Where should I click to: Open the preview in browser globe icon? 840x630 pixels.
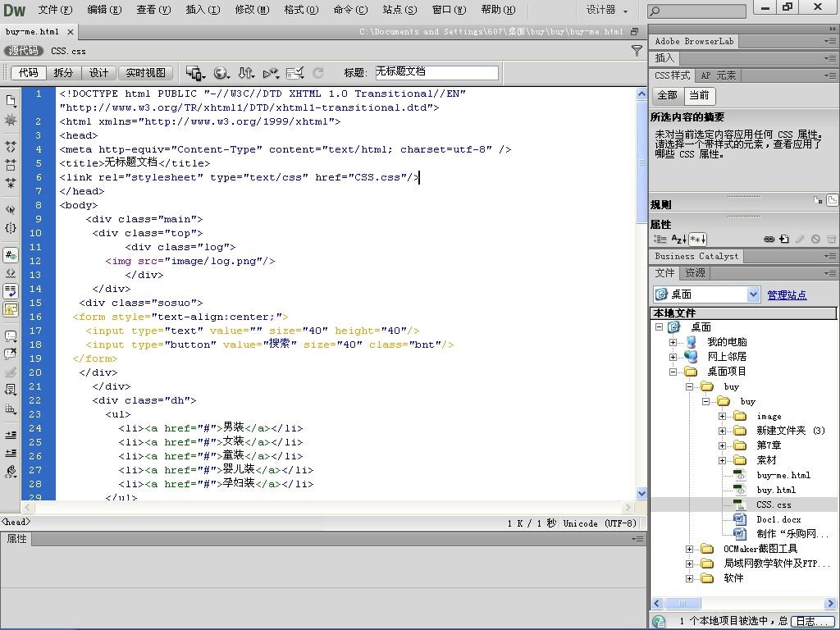pos(221,73)
